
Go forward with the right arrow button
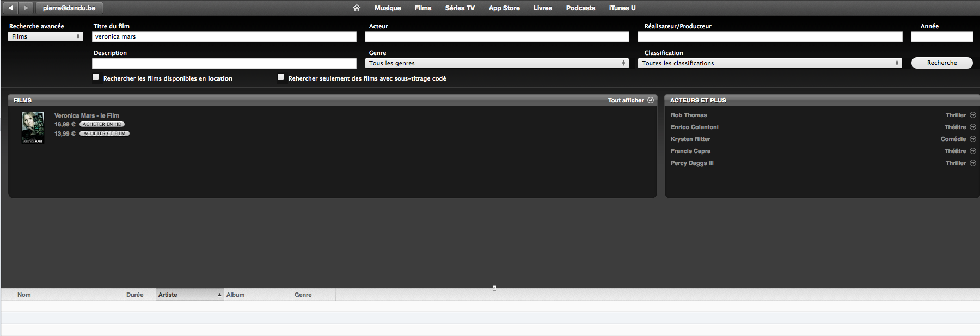point(26,8)
